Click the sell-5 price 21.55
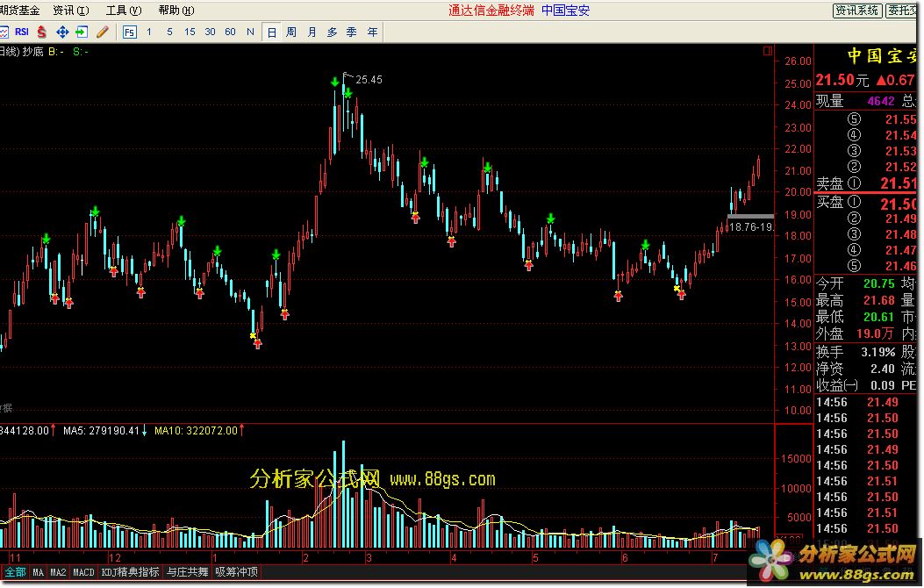This screenshot has width=924, height=588. point(900,119)
